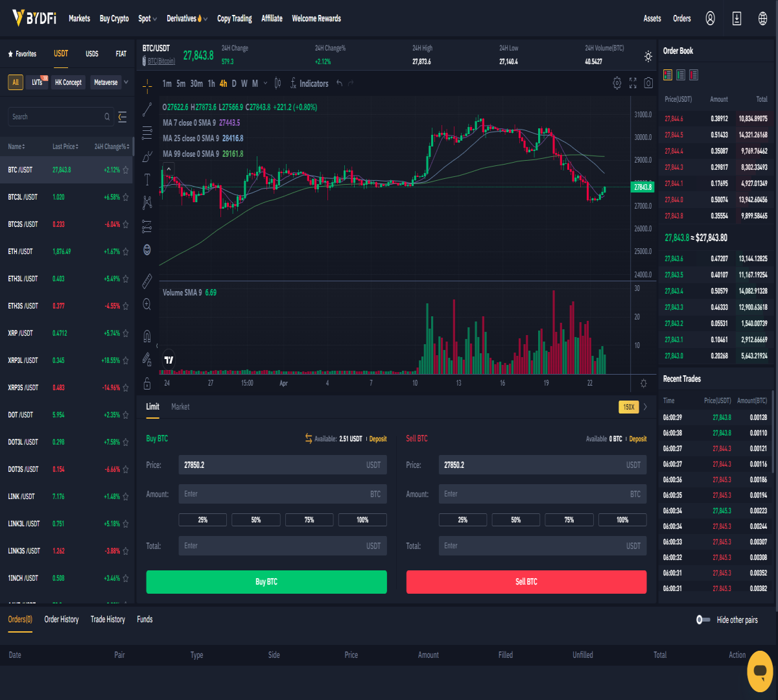This screenshot has height=700, width=778.
Task: Show only sell orders in order book
Action: (694, 75)
